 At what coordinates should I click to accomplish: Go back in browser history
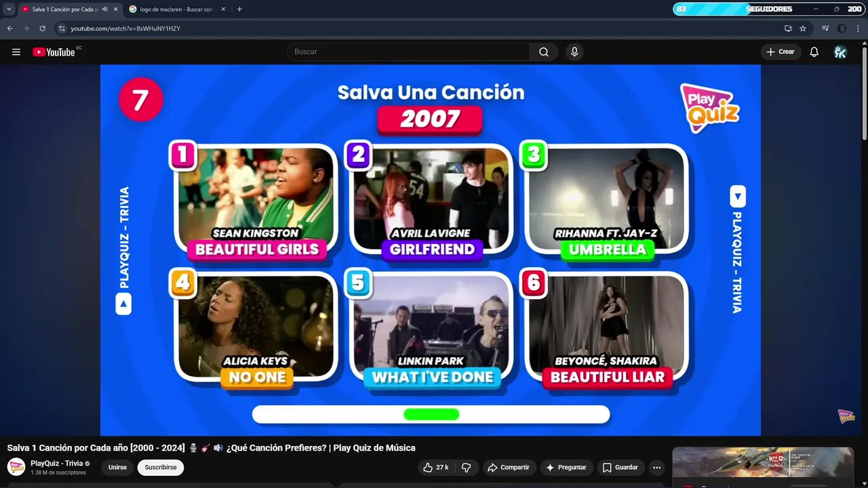point(10,28)
